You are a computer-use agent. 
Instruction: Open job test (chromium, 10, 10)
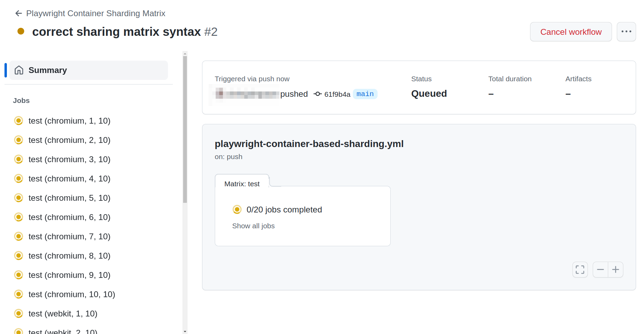[72, 294]
